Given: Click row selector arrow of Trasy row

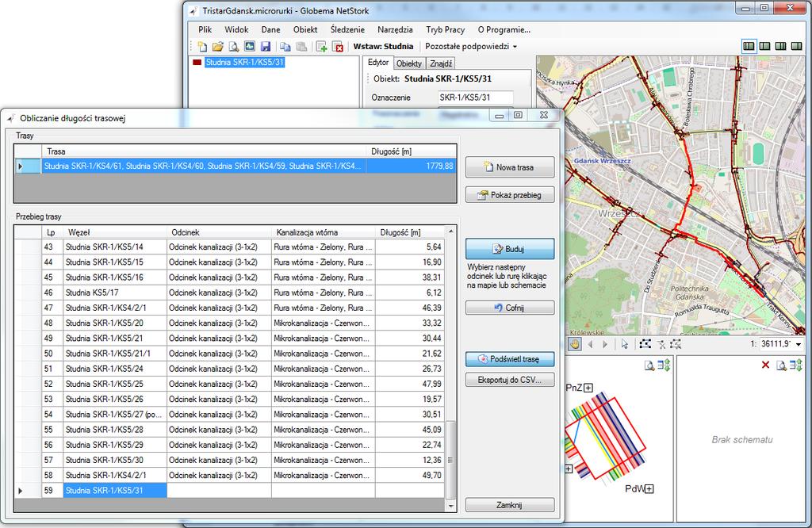Looking at the screenshot, I should 21,166.
